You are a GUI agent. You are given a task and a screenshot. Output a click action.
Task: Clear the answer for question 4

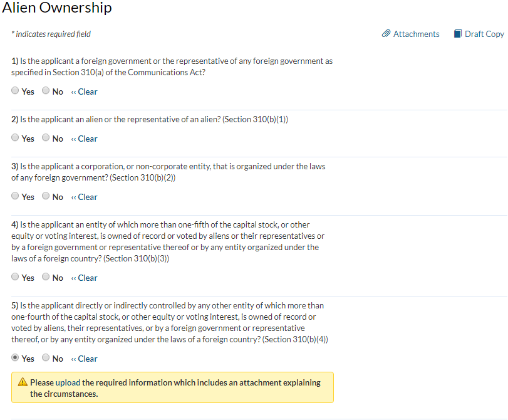(85, 278)
